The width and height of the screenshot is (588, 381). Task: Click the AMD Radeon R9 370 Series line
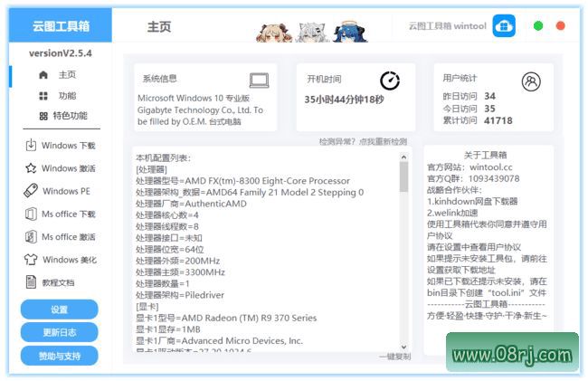tap(226, 318)
